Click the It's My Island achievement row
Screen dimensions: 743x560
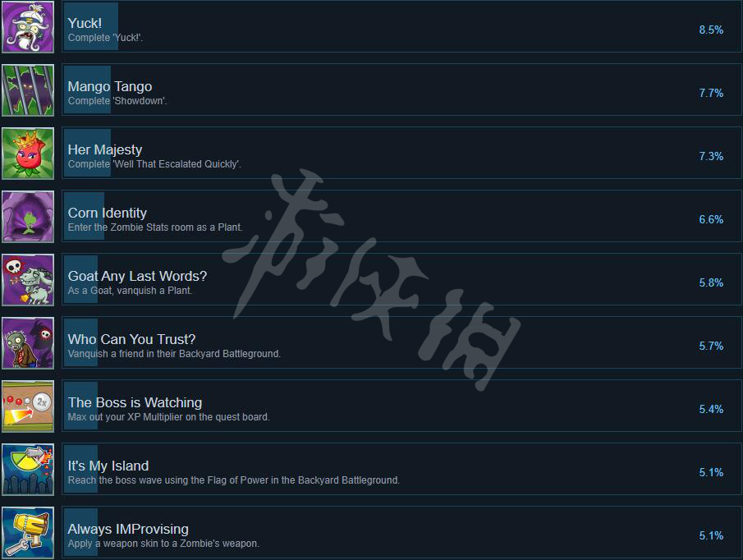click(x=401, y=469)
